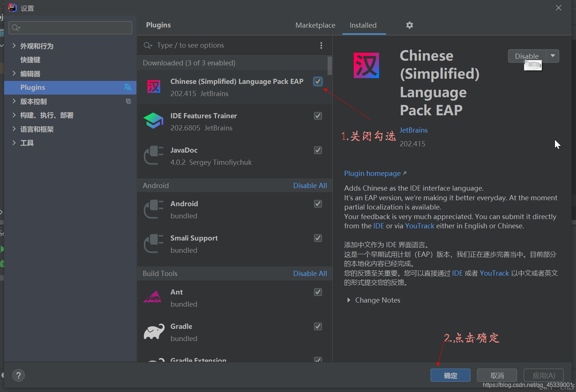Click the translate icon on Plugins row

(x=128, y=87)
